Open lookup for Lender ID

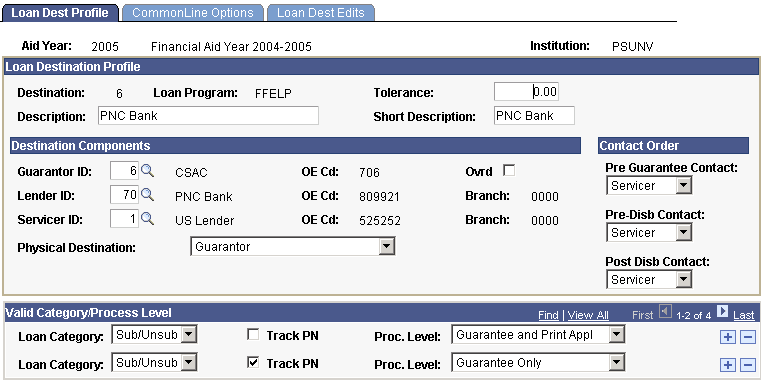147,195
